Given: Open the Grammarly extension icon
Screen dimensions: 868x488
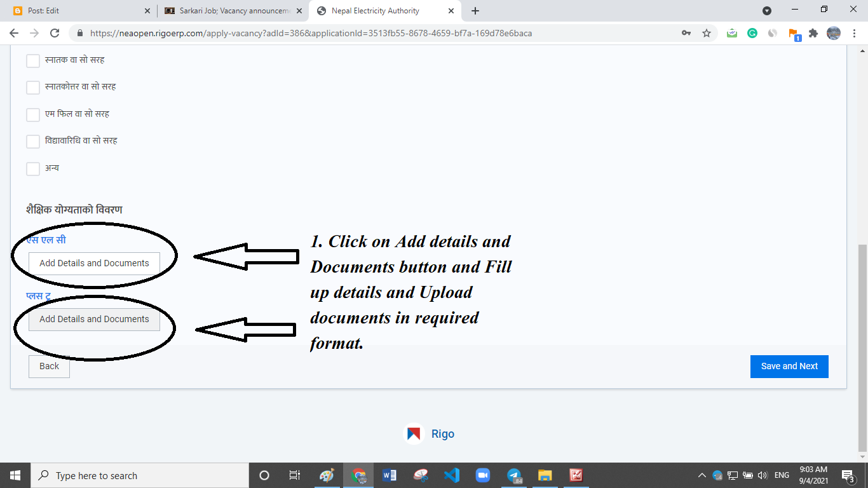Looking at the screenshot, I should pos(752,33).
